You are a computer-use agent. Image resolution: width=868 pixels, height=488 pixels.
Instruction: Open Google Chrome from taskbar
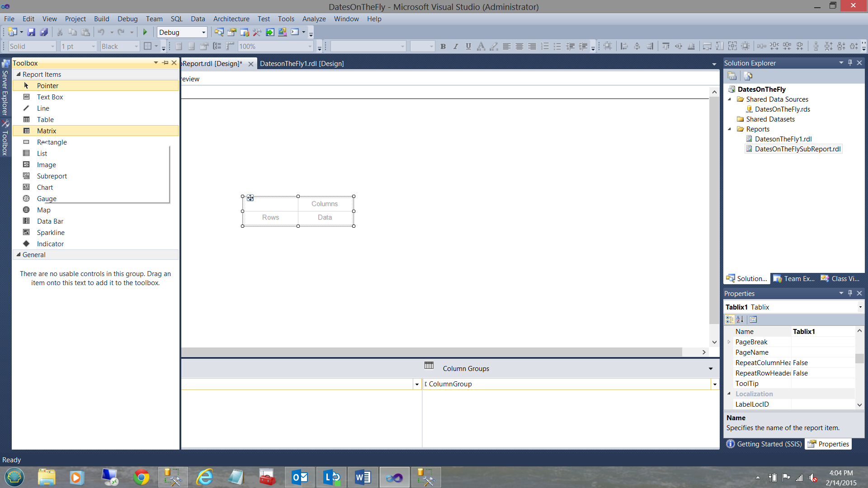tap(142, 477)
